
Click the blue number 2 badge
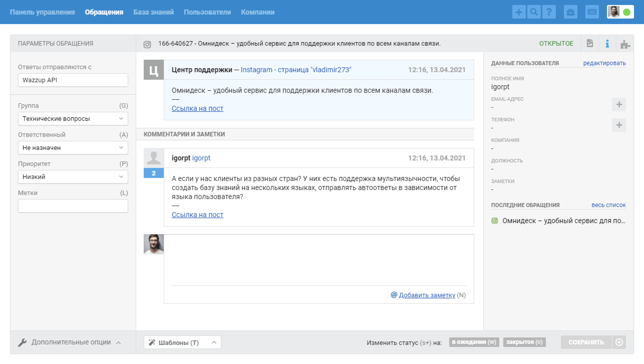click(154, 173)
